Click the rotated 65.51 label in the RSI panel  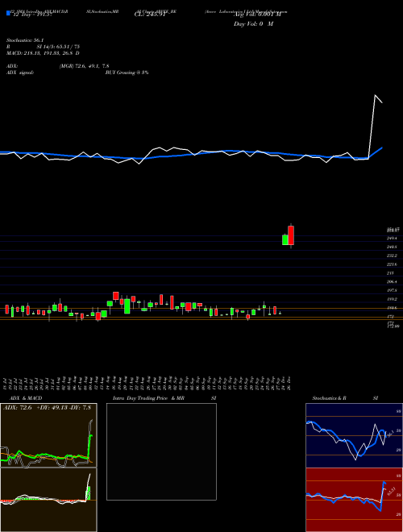(390, 492)
